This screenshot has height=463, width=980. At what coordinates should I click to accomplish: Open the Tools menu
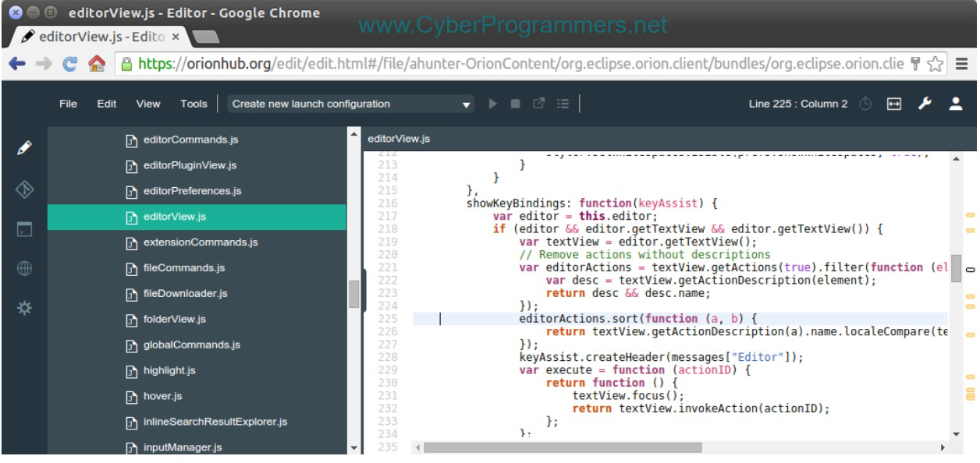click(194, 104)
